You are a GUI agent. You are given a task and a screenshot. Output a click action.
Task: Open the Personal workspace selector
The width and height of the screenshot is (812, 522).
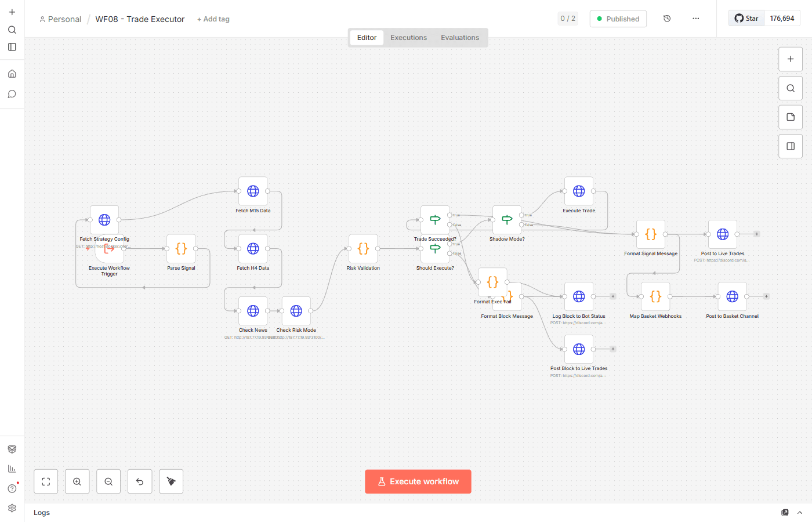[x=60, y=19]
